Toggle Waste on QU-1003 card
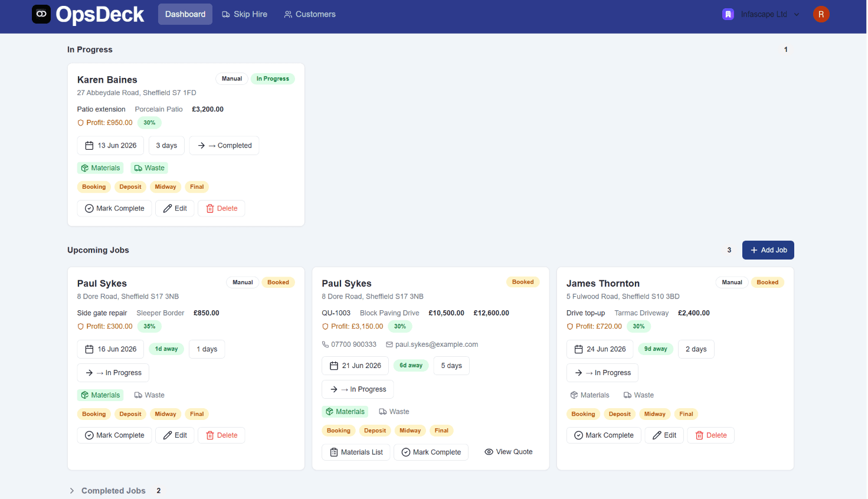The image size is (868, 499). tap(394, 412)
